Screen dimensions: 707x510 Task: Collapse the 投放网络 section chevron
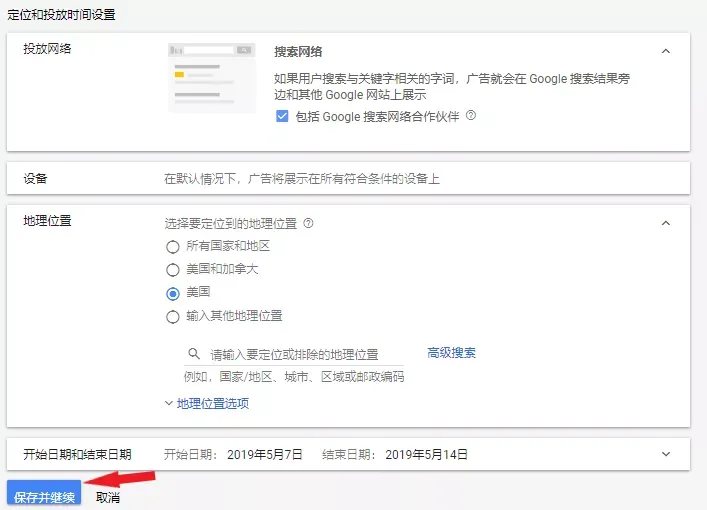[x=666, y=51]
